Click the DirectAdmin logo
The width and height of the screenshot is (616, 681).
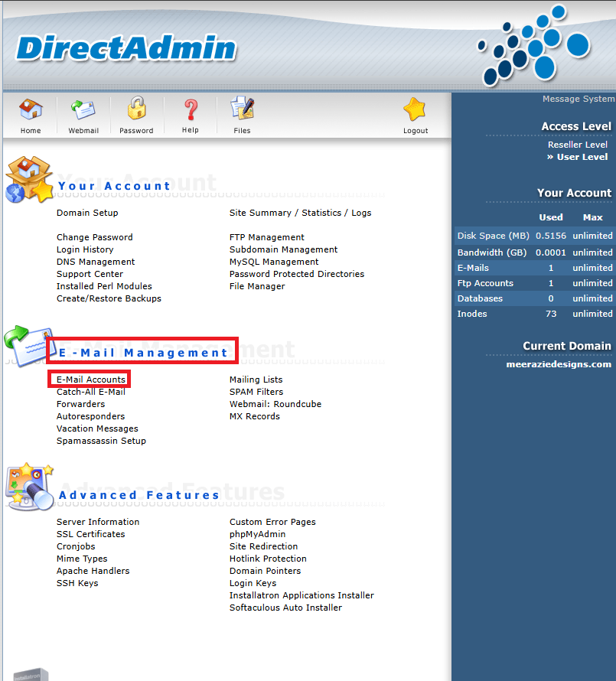(126, 47)
